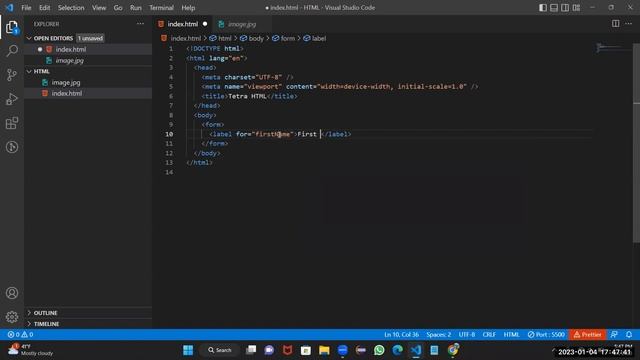Open the Extensions view
Viewport: 640px width, 360px height.
pos(12,123)
